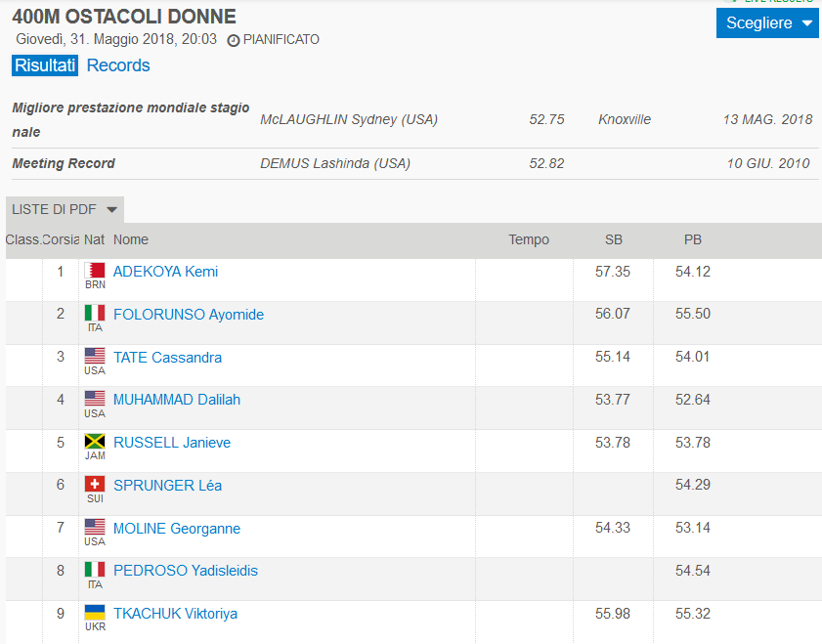
Task: Click the arrow on the Scegliere button
Action: (x=807, y=23)
